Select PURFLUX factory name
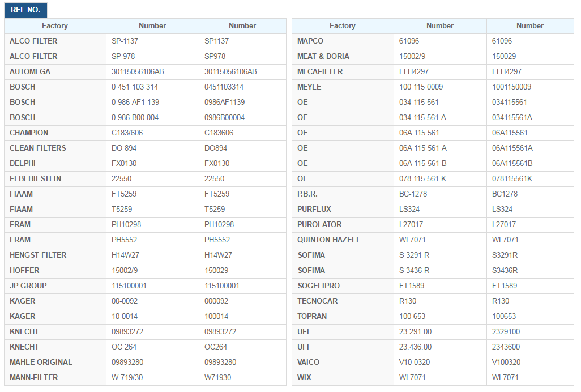 314,210
